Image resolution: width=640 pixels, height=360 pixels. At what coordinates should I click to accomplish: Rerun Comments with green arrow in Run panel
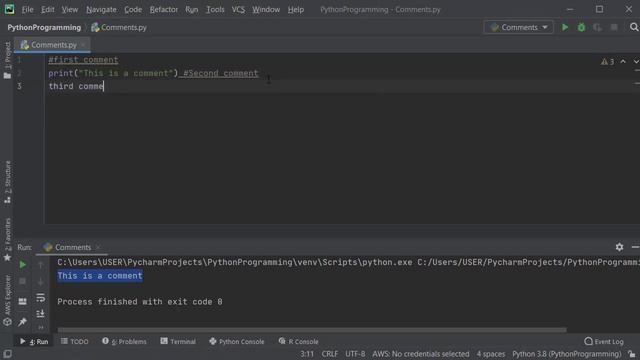23,265
